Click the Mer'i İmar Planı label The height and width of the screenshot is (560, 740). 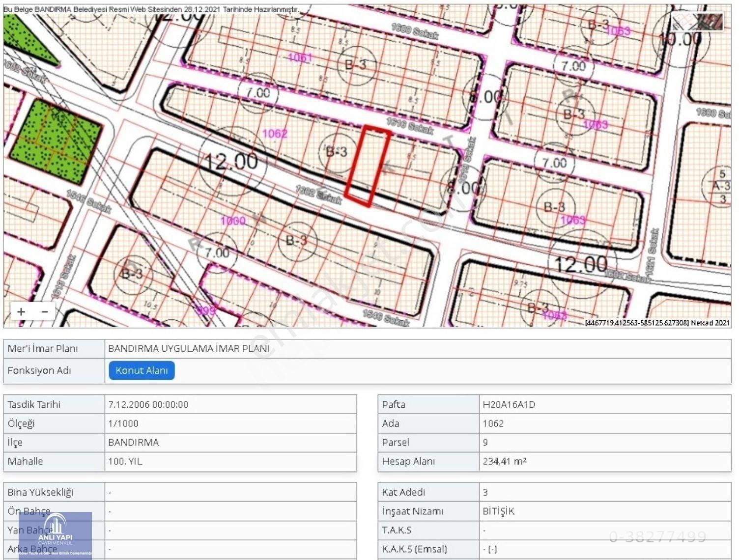coord(43,349)
